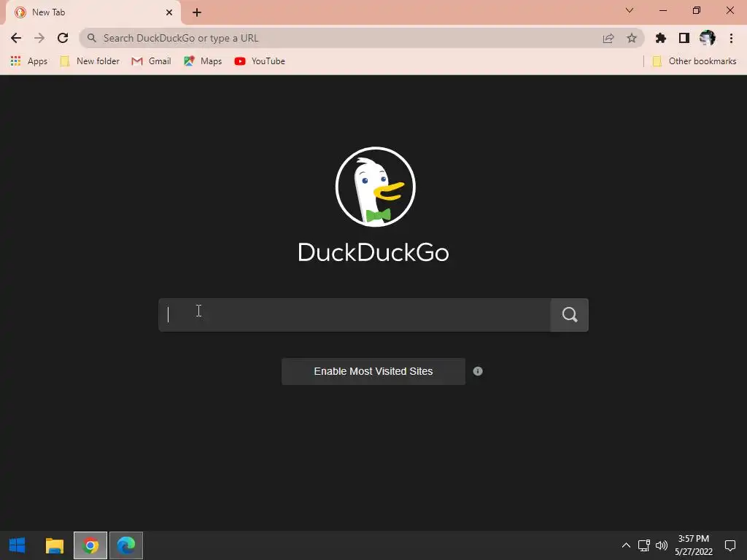Expand the 'Other bookmarks' folder

694,61
